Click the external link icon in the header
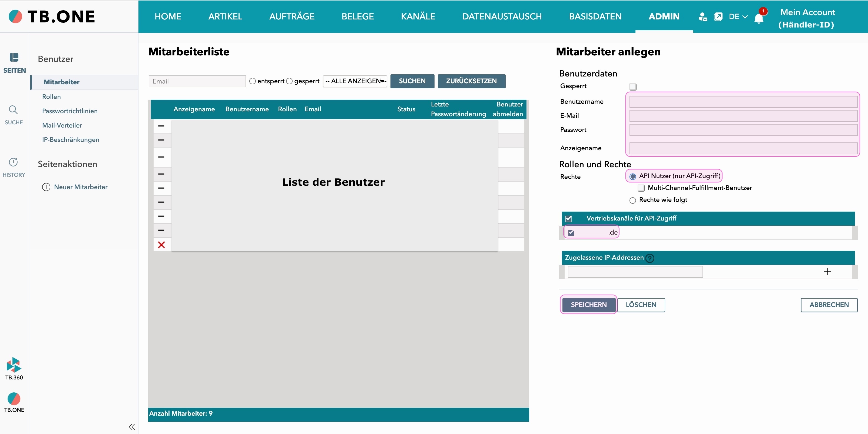 (x=719, y=17)
